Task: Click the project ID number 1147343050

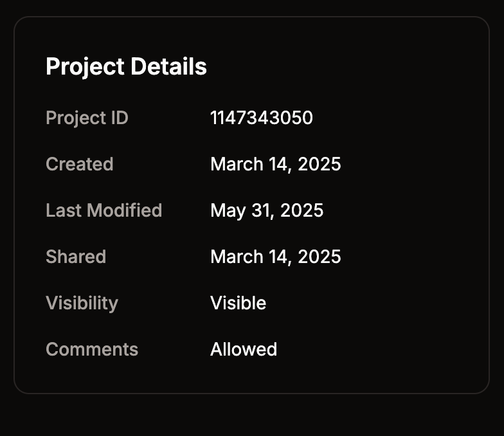Action: click(261, 118)
